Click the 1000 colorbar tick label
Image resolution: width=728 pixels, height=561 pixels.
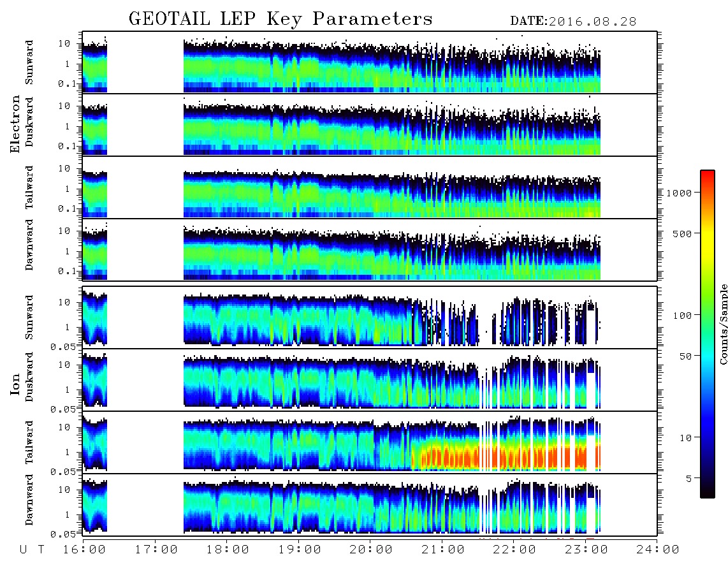[679, 193]
